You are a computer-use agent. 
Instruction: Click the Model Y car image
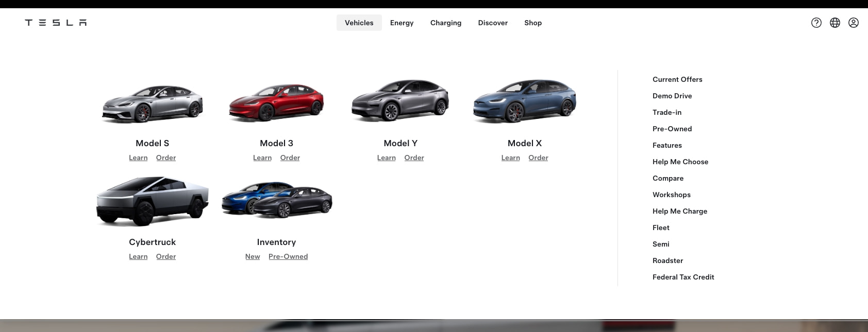click(x=400, y=100)
